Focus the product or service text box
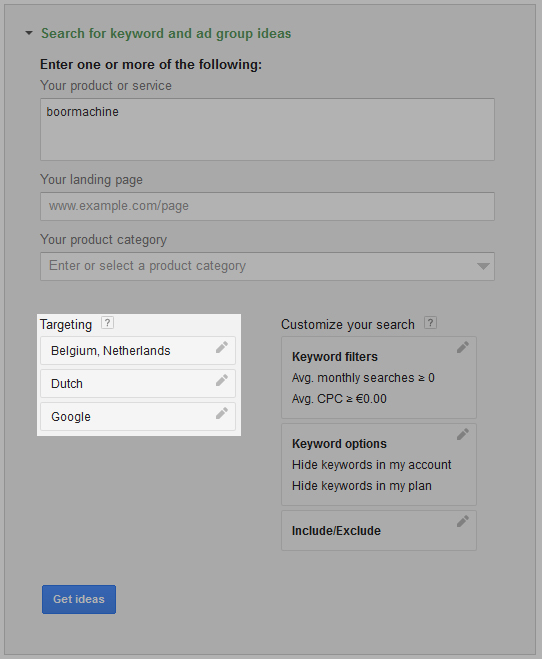542x659 pixels. 267,129
